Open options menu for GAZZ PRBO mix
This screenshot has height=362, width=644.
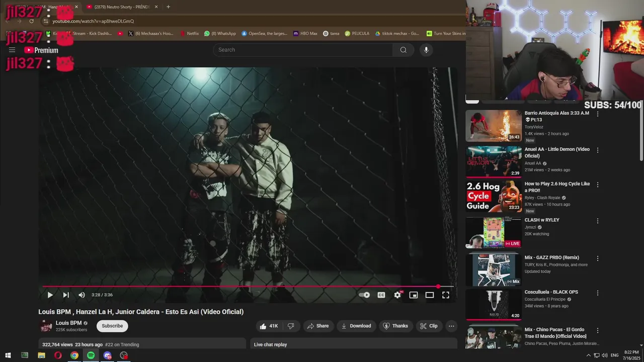598,258
